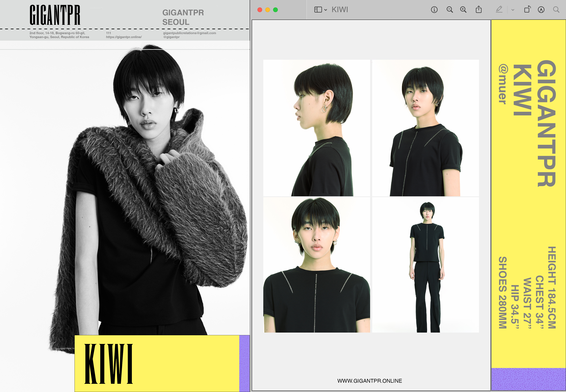Screen dimensions: 566x392
Task: Click the @gigantpr handle in the header
Action: [171, 37]
